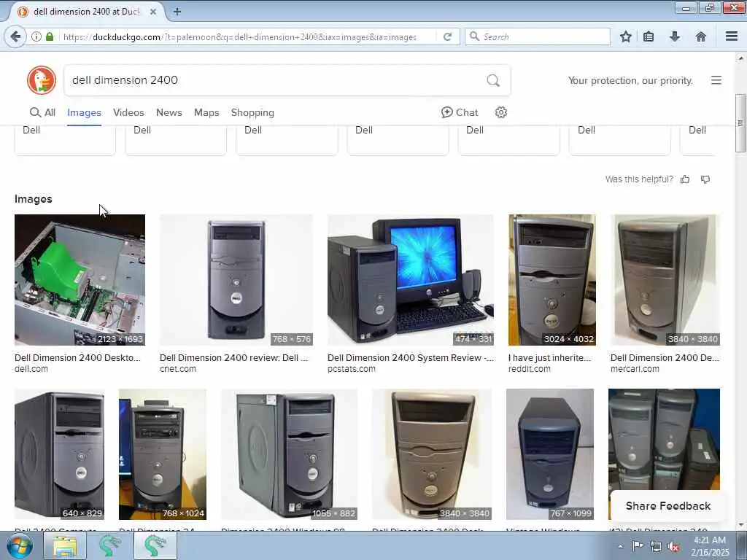The height and width of the screenshot is (560, 747).
Task: Click the DuckDuckGo duck logo
Action: tap(42, 80)
